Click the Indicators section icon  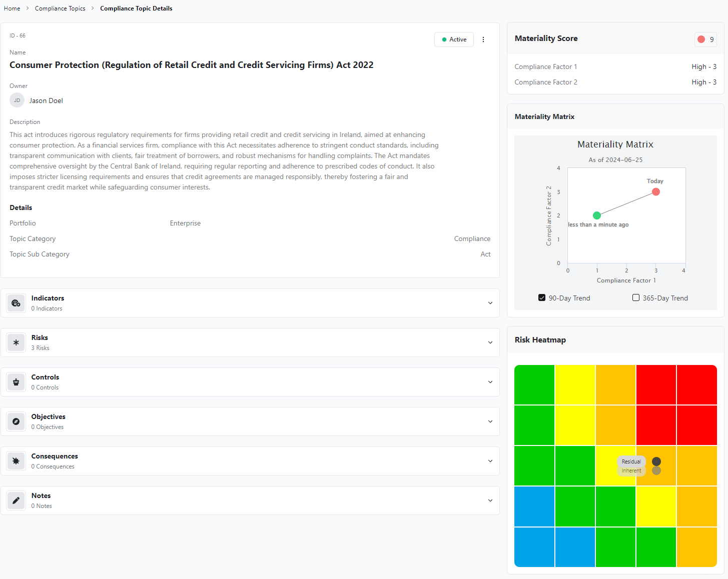(16, 303)
